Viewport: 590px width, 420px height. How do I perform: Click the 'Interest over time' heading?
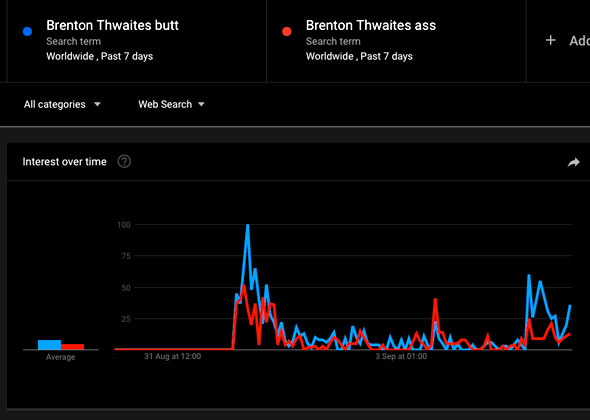tap(64, 162)
